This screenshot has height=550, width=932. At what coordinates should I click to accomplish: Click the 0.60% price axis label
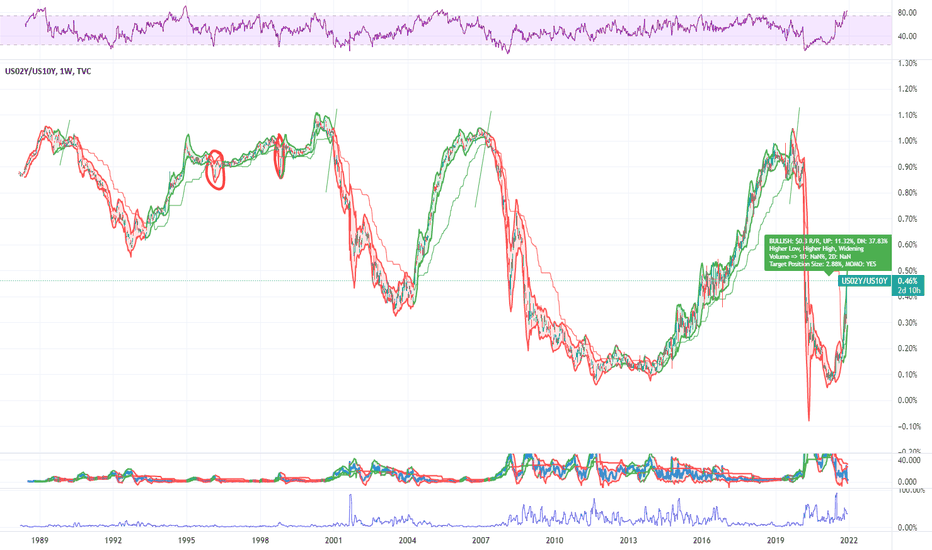coord(907,244)
